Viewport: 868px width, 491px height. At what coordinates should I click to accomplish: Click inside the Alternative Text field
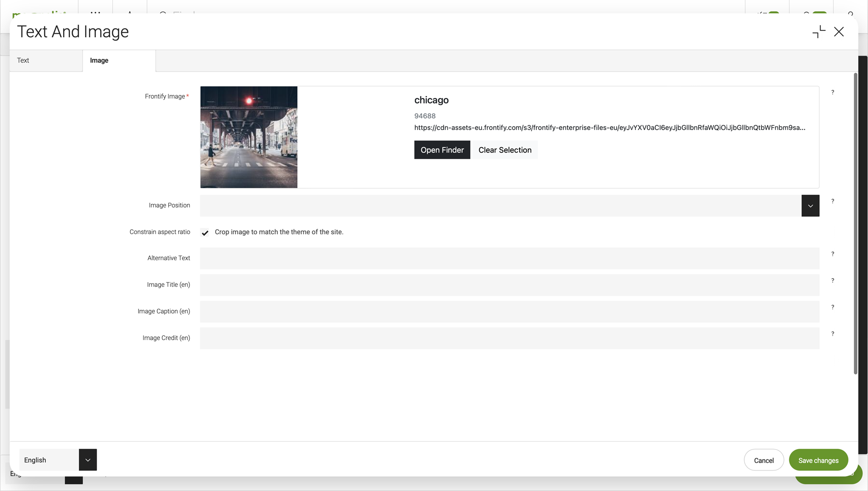[509, 258]
